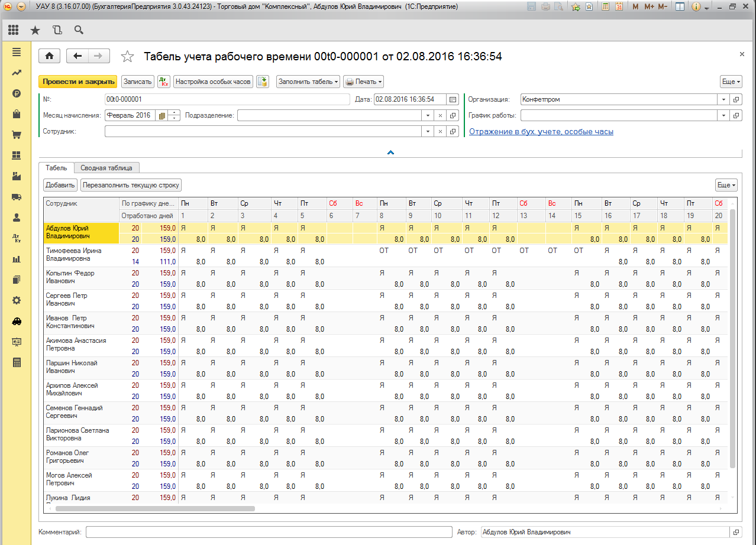
Task: Click the search magnifier icon
Action: click(x=79, y=30)
